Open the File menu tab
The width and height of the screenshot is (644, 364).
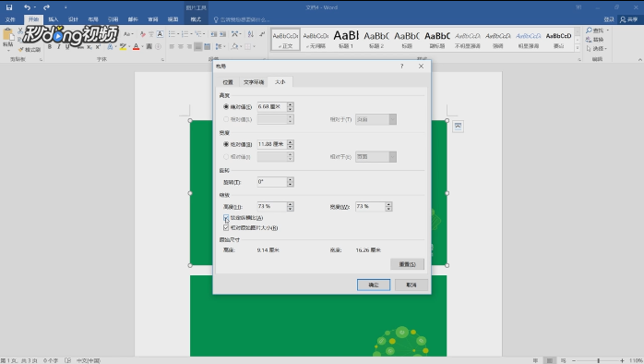point(10,19)
